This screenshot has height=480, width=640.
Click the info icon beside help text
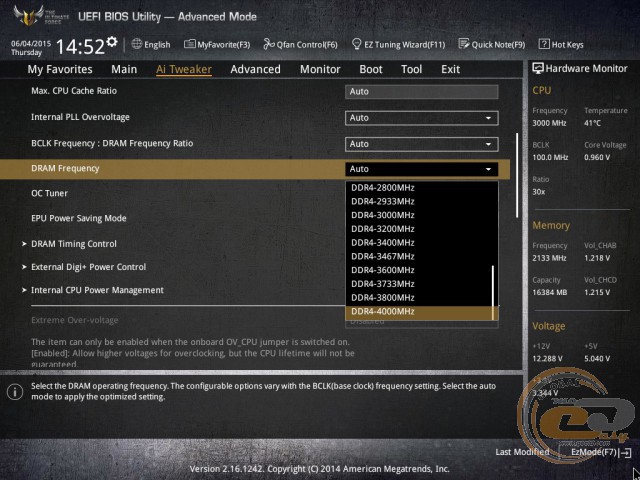point(15,392)
